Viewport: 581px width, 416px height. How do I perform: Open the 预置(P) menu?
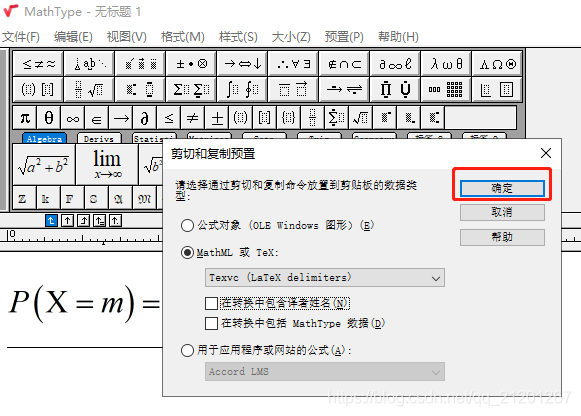344,37
